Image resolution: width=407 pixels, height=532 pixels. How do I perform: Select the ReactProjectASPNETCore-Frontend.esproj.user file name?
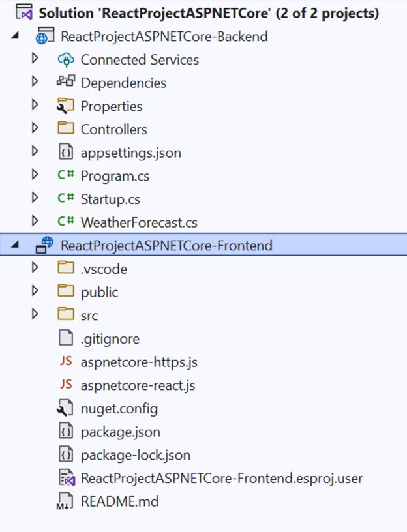[x=222, y=479]
